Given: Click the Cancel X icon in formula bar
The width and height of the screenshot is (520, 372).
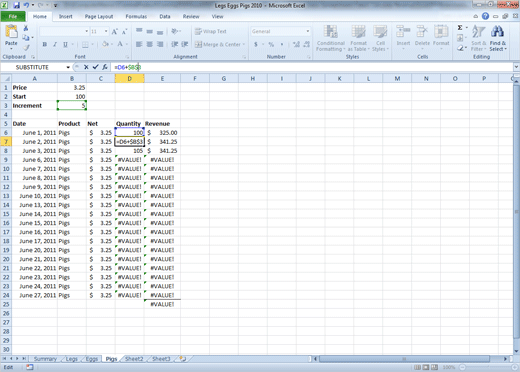Looking at the screenshot, I should 86,67.
